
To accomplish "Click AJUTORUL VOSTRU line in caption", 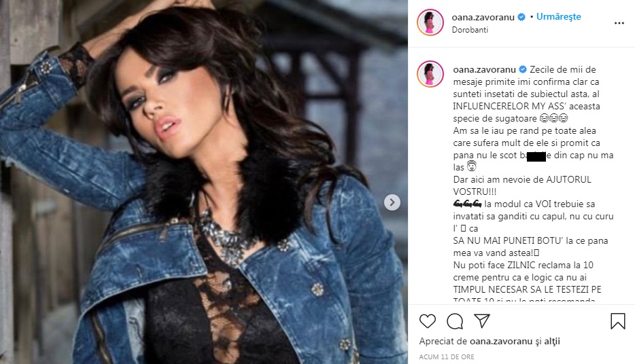I will 522,185.
